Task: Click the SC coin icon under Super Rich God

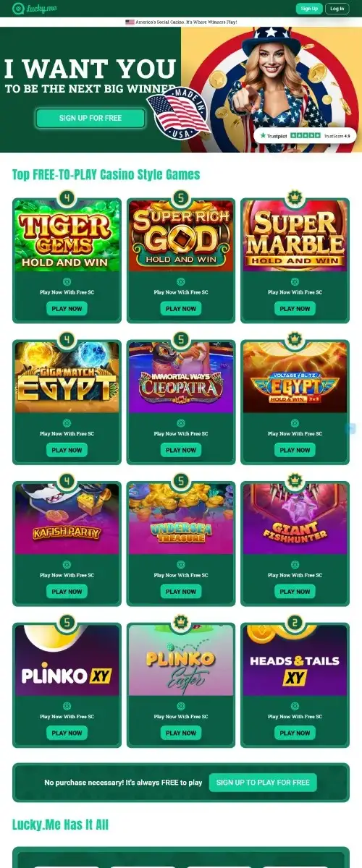Action: (181, 282)
